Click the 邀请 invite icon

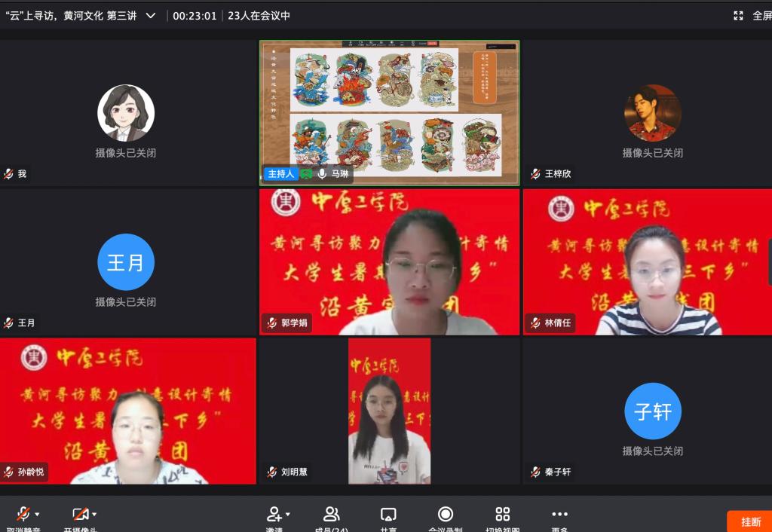point(274,514)
